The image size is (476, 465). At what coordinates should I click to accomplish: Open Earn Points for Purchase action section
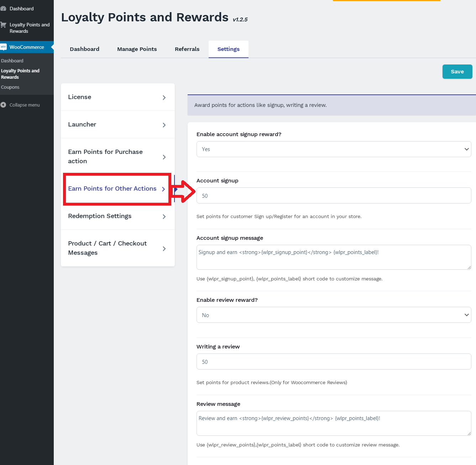pyautogui.click(x=118, y=156)
